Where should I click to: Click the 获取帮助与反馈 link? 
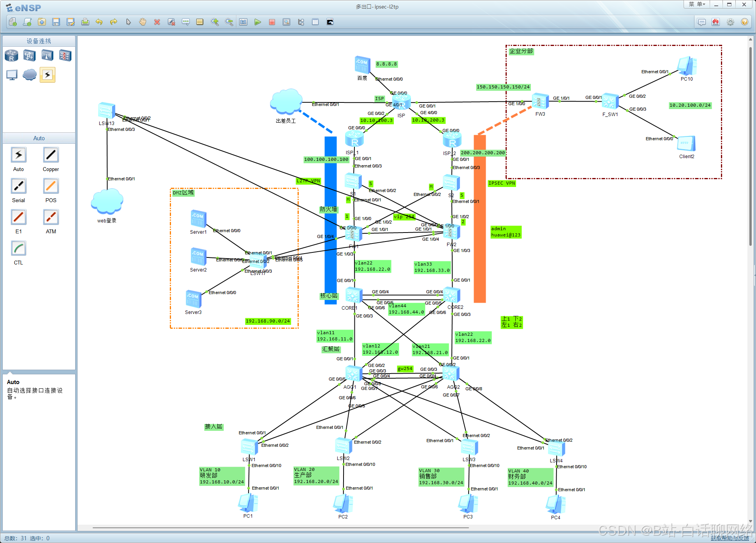click(x=730, y=538)
